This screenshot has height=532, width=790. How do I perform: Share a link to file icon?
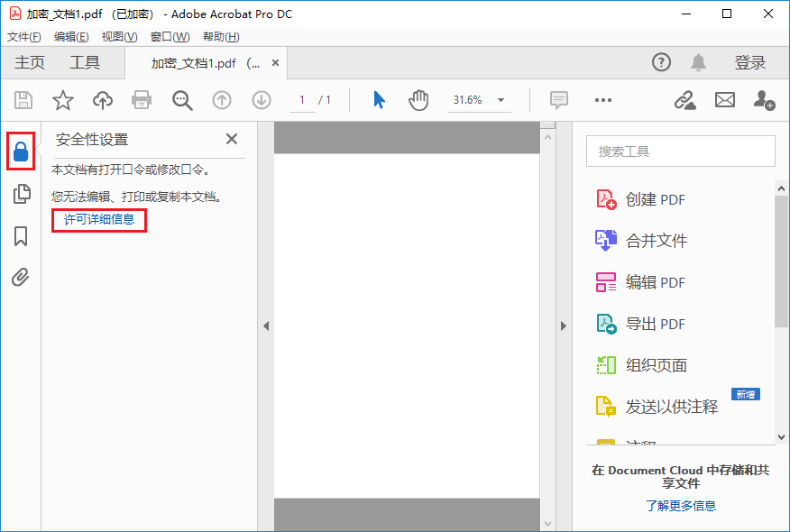point(685,100)
